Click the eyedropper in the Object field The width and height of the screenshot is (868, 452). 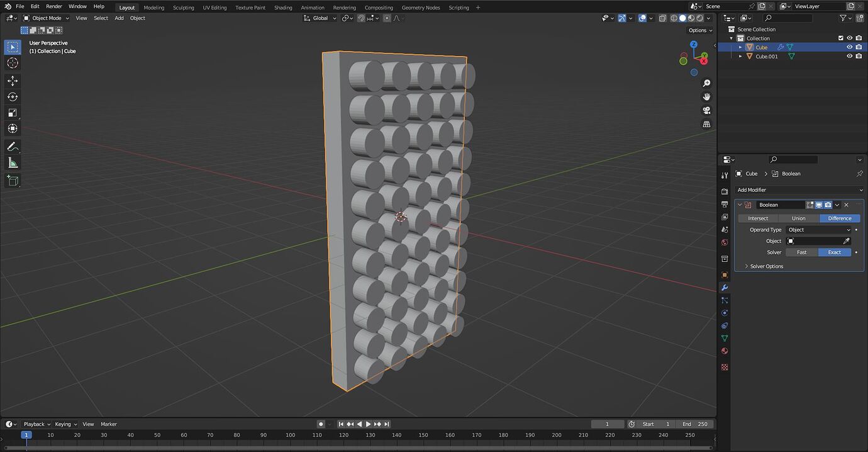(x=846, y=241)
